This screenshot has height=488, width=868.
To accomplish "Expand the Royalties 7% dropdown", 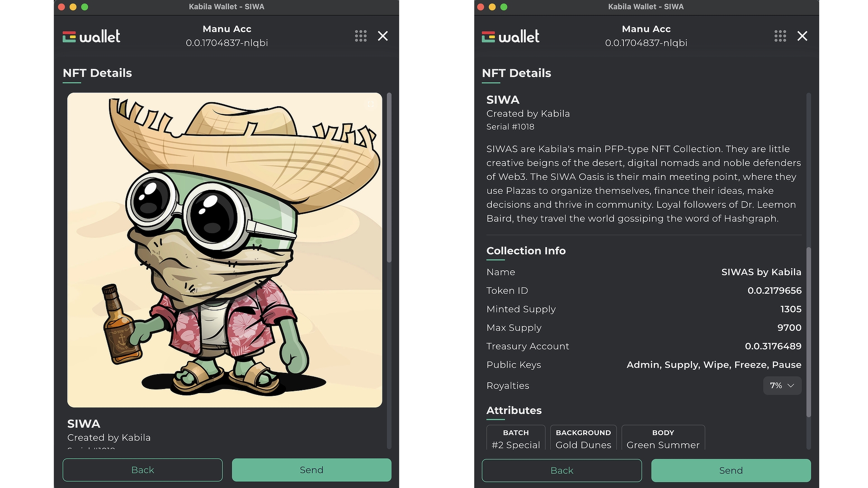I will [782, 385].
